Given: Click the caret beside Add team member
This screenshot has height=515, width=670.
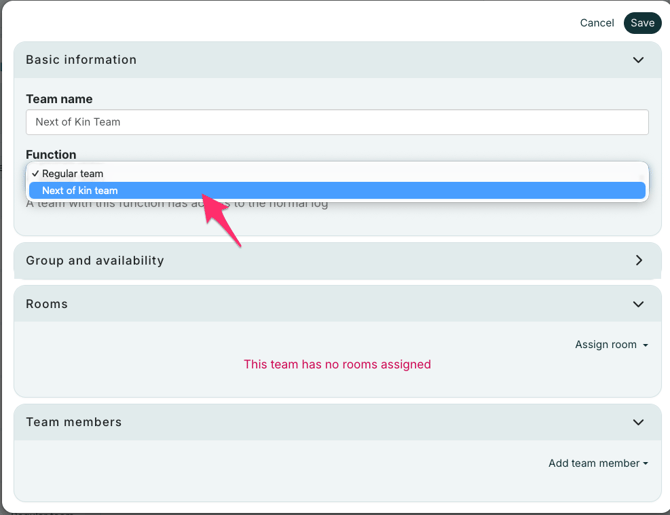Looking at the screenshot, I should coord(646,464).
